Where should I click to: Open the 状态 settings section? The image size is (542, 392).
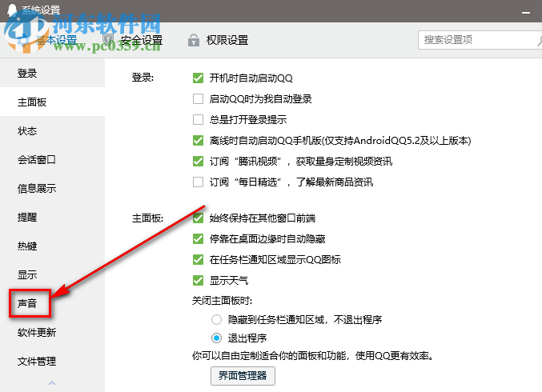[52, 131]
